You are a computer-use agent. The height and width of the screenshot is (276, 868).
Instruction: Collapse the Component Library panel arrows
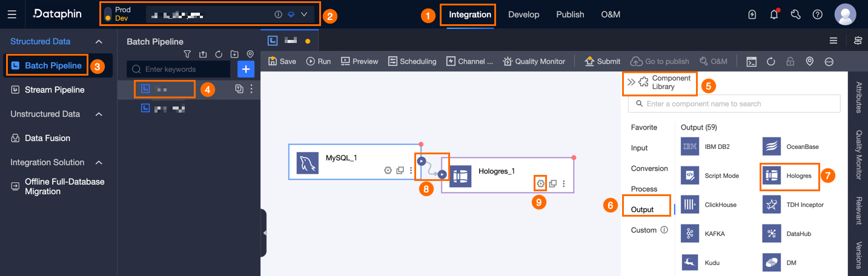pos(631,82)
